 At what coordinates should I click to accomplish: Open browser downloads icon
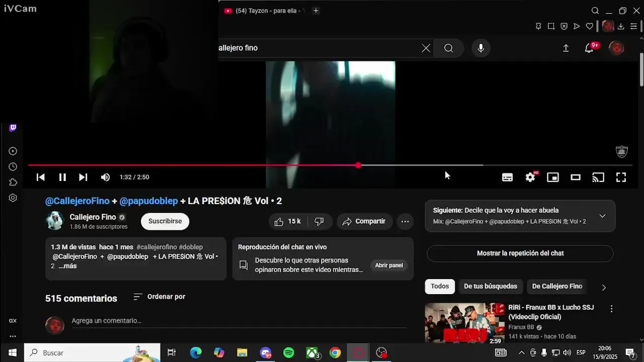(x=621, y=26)
